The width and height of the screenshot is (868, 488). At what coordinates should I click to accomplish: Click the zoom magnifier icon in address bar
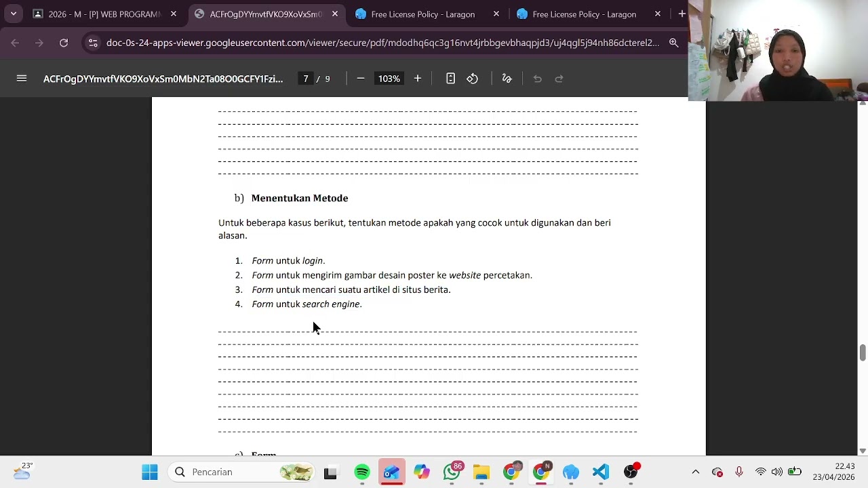point(673,43)
